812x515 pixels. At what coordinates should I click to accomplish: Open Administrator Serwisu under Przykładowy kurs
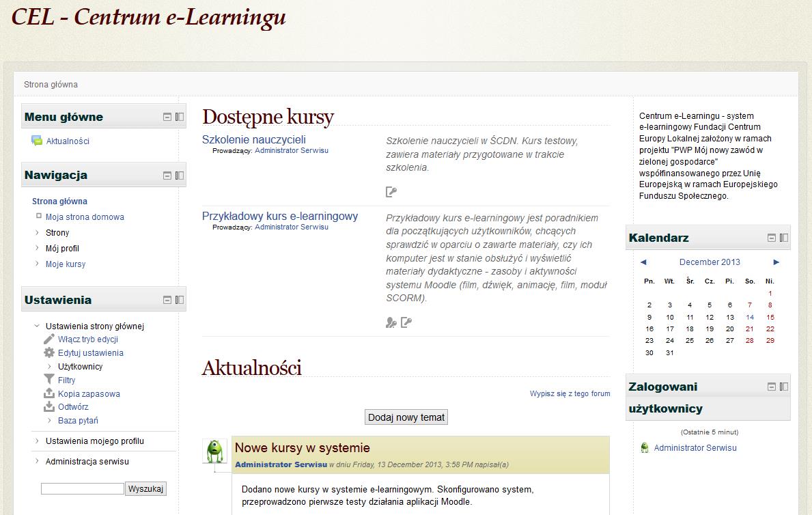pos(292,227)
